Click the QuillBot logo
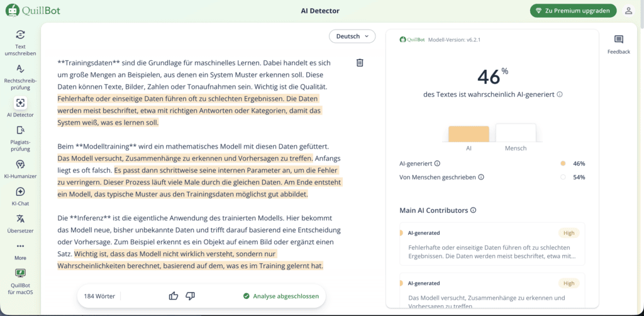 click(x=33, y=11)
